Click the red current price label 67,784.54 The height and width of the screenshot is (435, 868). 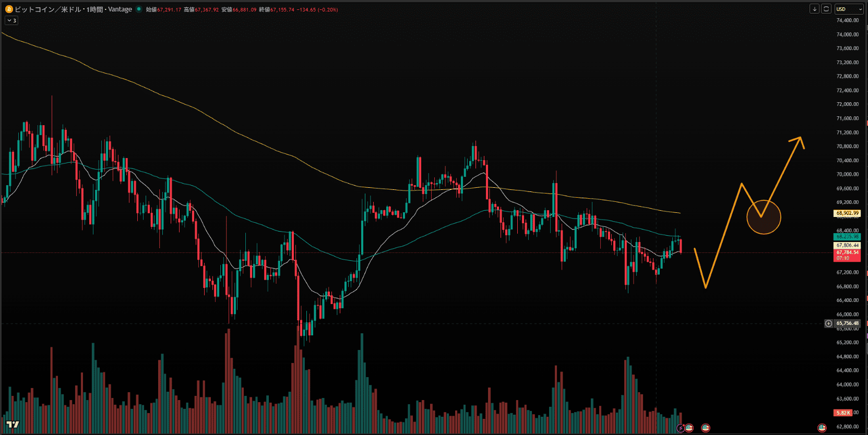(847, 252)
